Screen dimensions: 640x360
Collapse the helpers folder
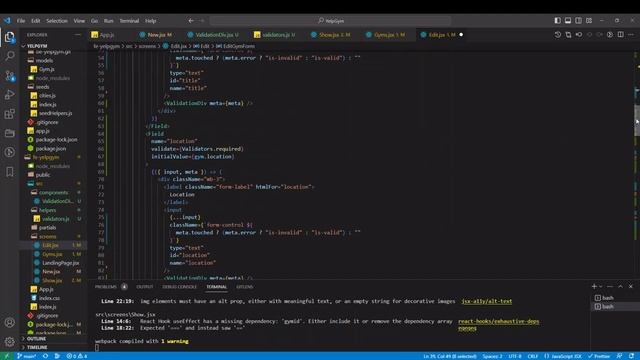coord(47,210)
